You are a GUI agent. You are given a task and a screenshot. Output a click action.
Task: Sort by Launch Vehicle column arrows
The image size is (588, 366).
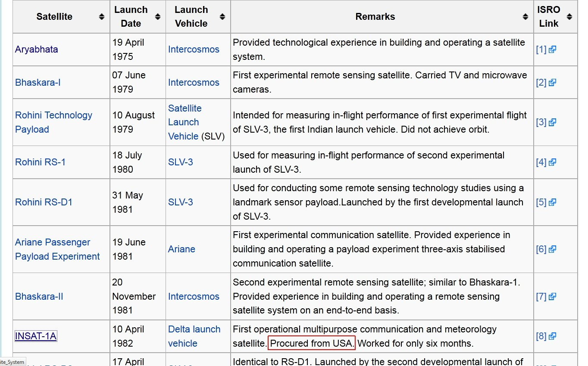pos(222,17)
